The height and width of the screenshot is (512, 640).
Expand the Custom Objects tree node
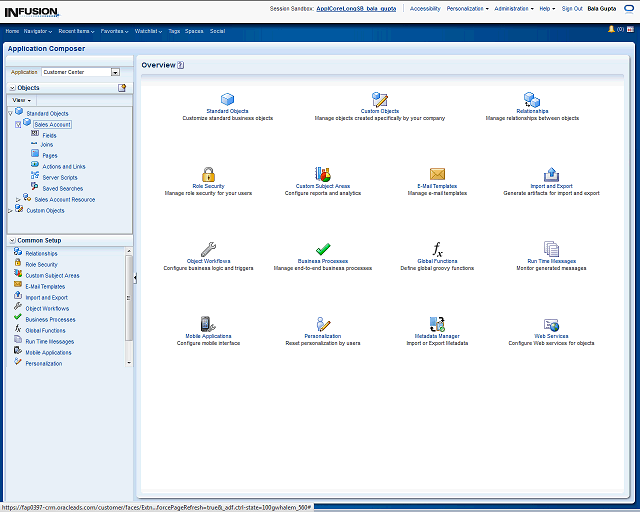click(10, 211)
